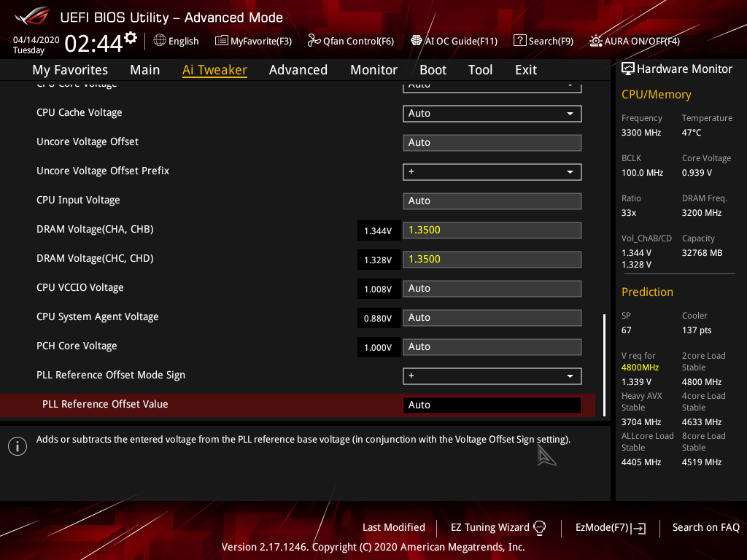The height and width of the screenshot is (560, 747).
Task: Expand the CPU Cache Voltage dropdown
Action: pos(492,113)
